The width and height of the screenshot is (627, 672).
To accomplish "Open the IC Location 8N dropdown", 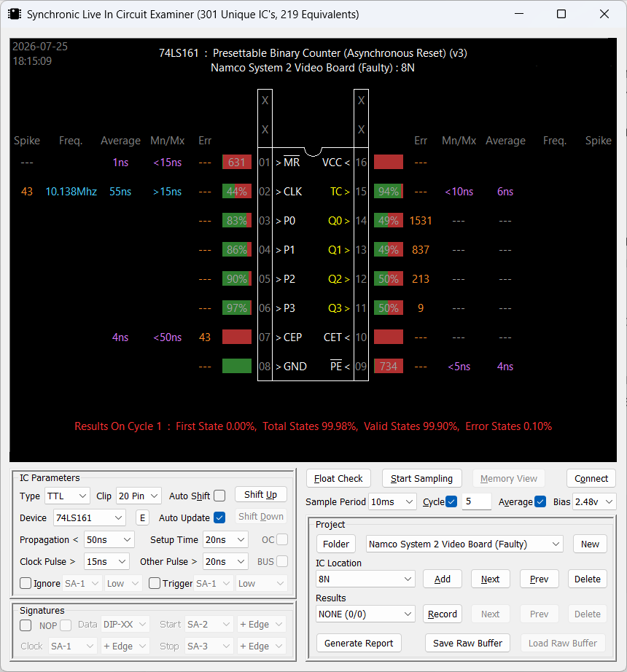I will point(365,579).
